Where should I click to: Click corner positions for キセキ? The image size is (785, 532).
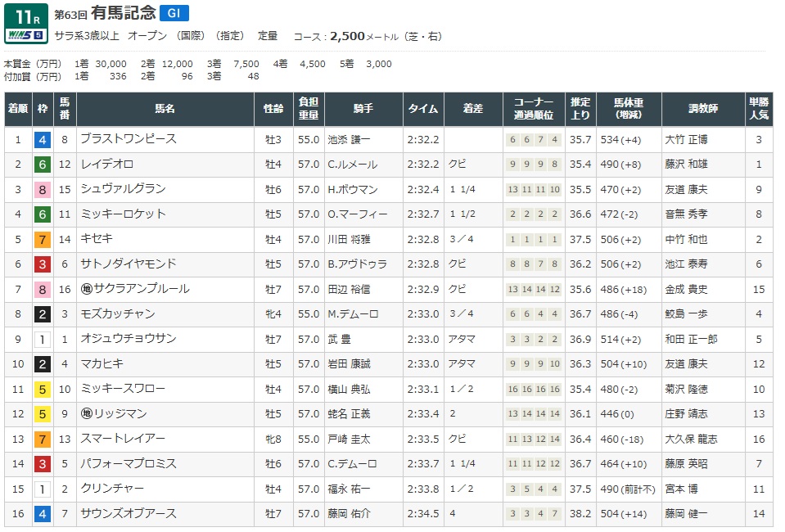(x=533, y=240)
